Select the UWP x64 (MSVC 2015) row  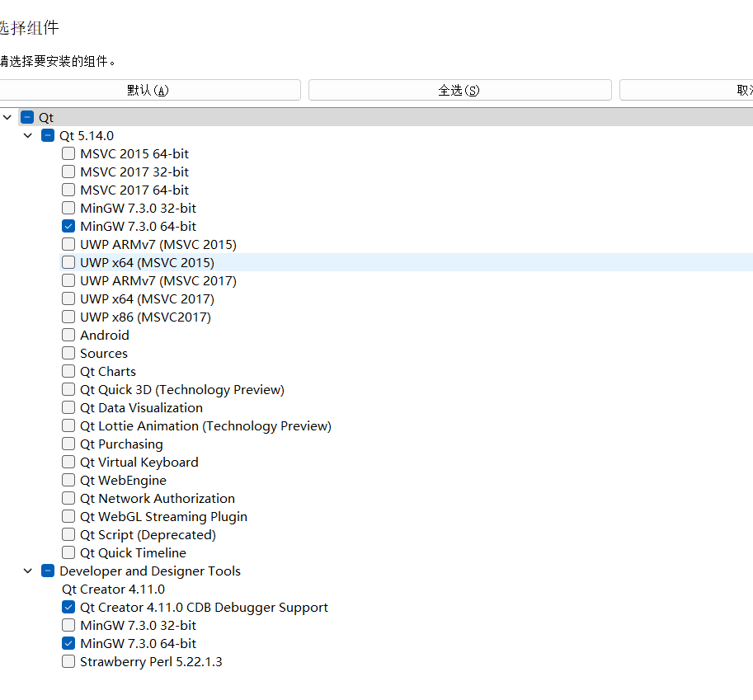point(147,262)
